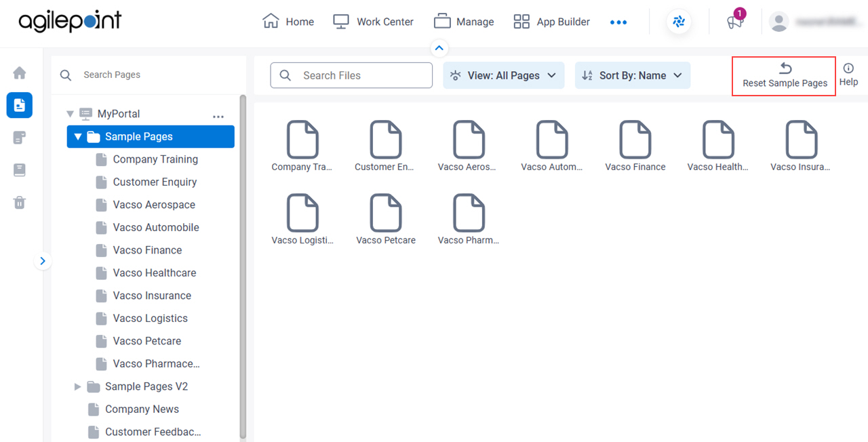Click the blue pinwheel icon in header

[x=679, y=22]
